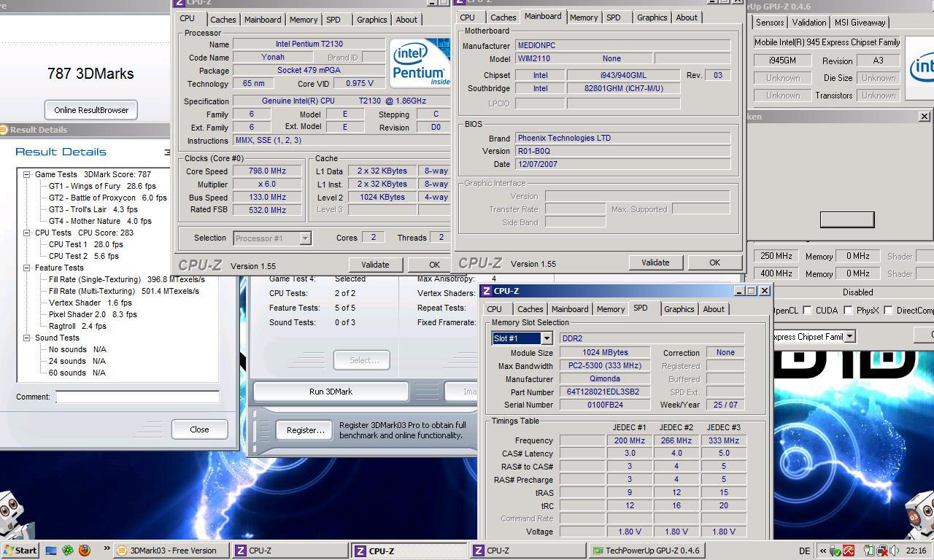The width and height of the screenshot is (934, 560).
Task: Click into the Comment text field
Action: pos(137,397)
